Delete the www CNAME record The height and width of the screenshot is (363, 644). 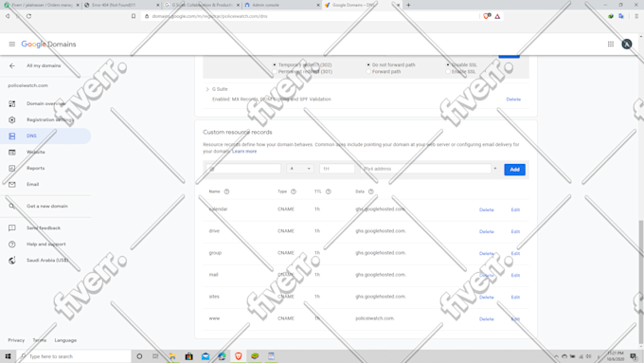(x=487, y=319)
